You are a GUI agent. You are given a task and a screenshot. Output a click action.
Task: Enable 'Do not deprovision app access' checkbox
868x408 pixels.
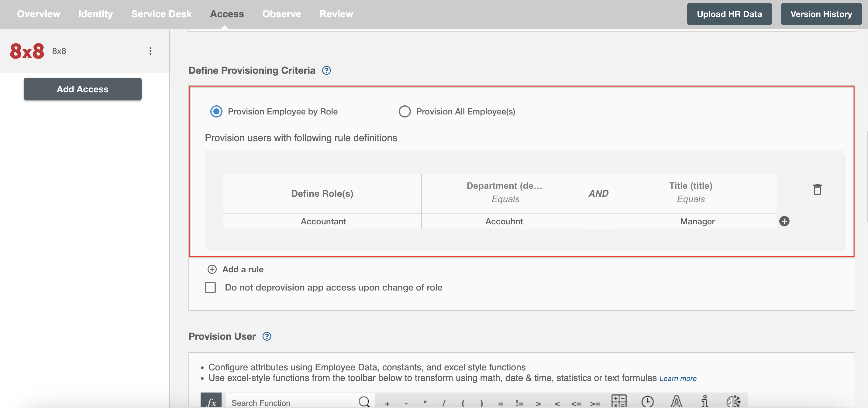(x=210, y=287)
